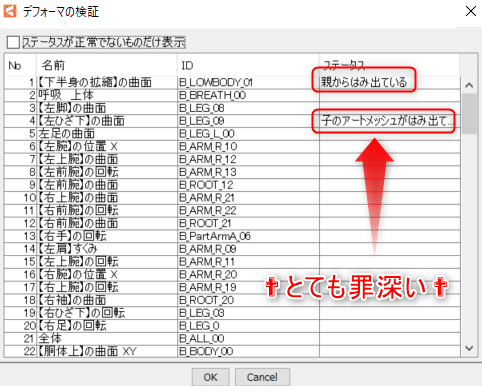This screenshot has height=386, width=482.
Task: Select row 【右前腕】の曲面
Action: pyautogui.click(x=232, y=223)
